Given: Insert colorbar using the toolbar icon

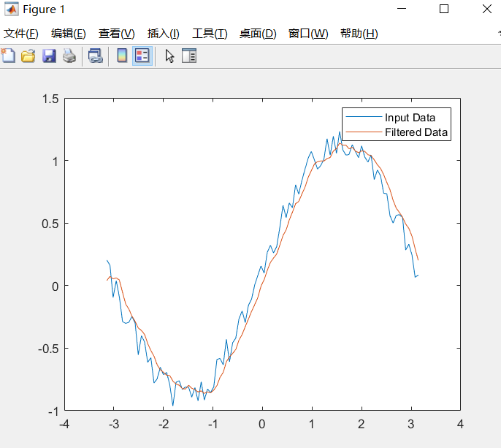Looking at the screenshot, I should point(122,56).
